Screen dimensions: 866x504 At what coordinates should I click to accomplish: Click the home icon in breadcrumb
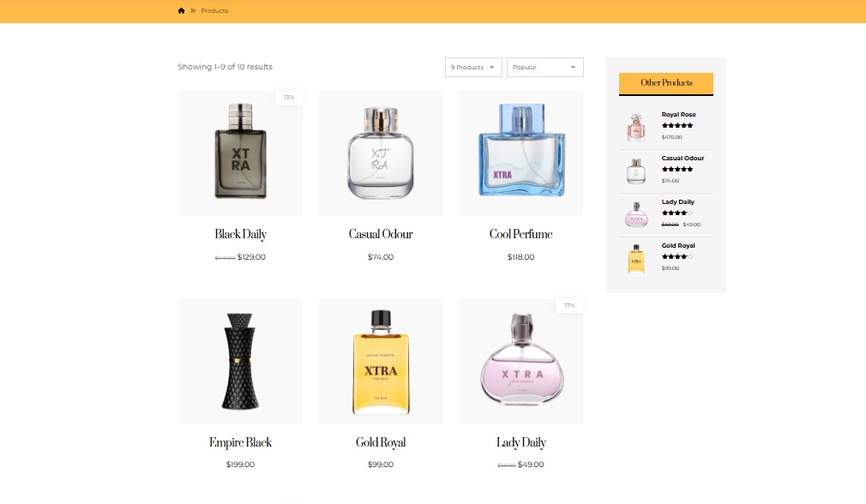click(x=181, y=11)
